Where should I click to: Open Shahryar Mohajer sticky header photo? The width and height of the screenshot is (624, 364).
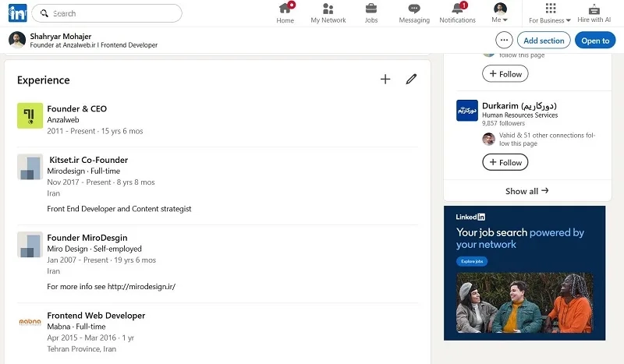(x=17, y=41)
